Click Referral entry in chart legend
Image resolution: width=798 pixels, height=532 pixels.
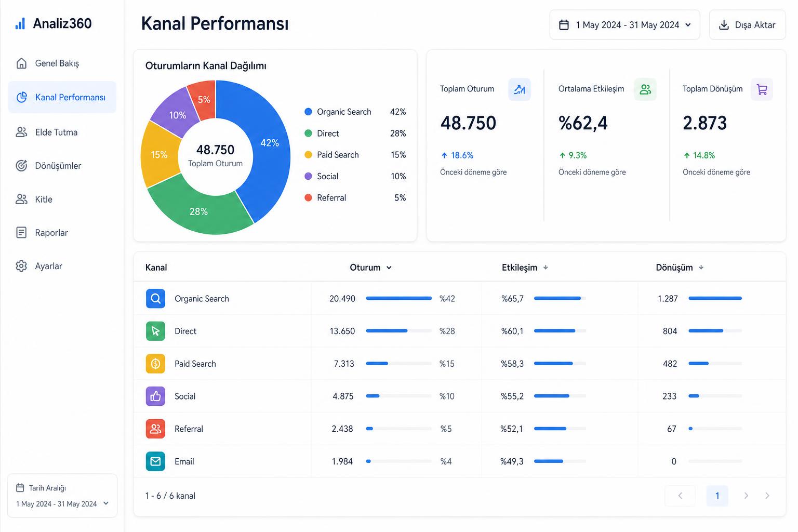(355, 197)
